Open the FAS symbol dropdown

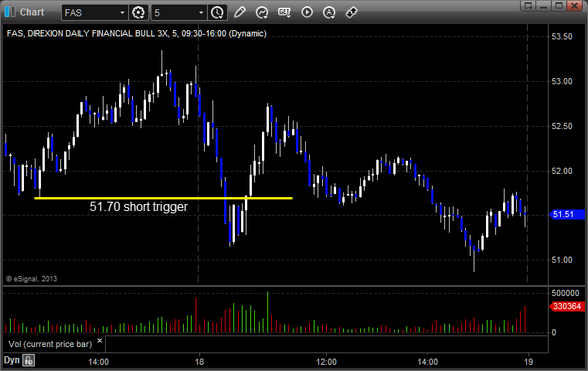(122, 13)
